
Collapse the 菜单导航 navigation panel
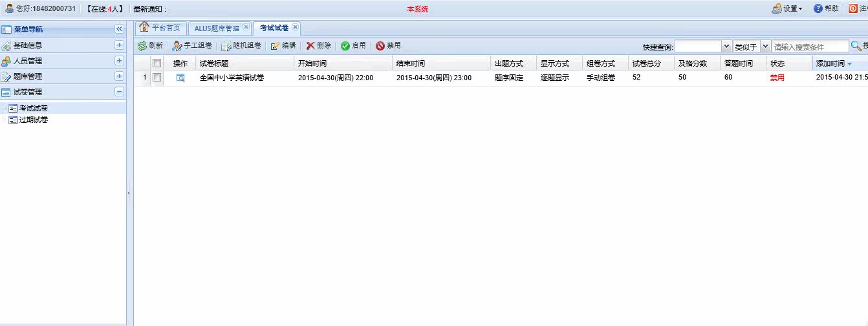pos(119,29)
